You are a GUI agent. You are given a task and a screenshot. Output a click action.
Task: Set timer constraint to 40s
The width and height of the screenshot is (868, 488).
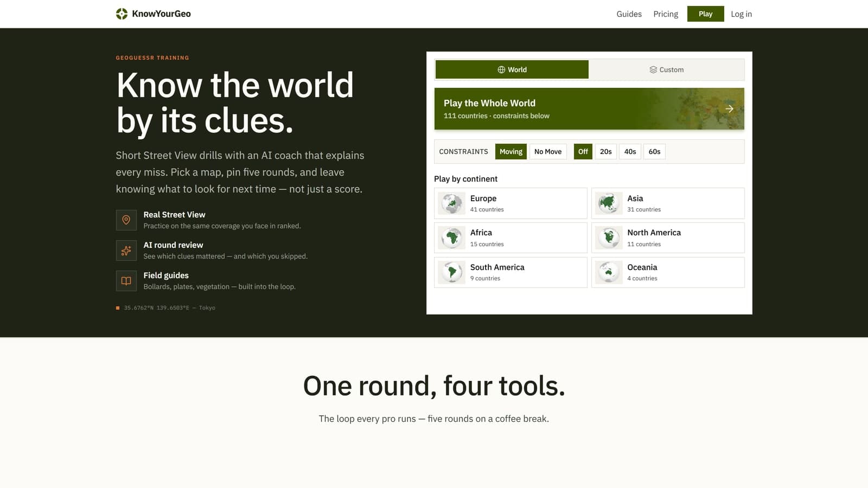(x=630, y=151)
